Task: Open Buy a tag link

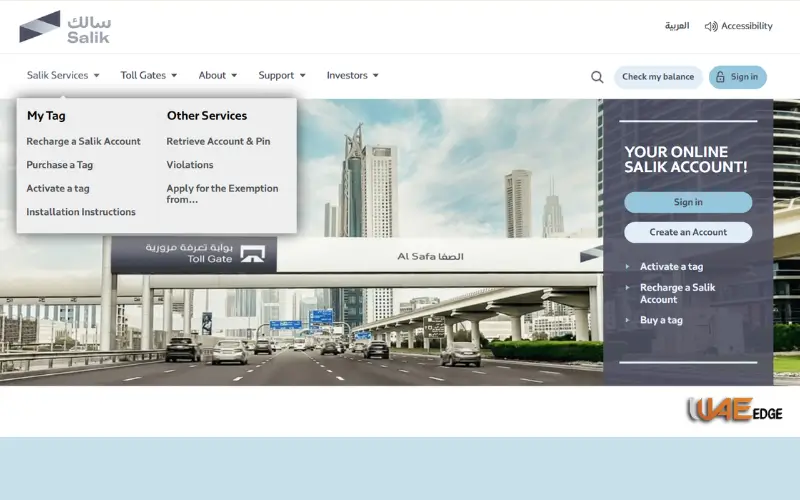Action: [661, 320]
